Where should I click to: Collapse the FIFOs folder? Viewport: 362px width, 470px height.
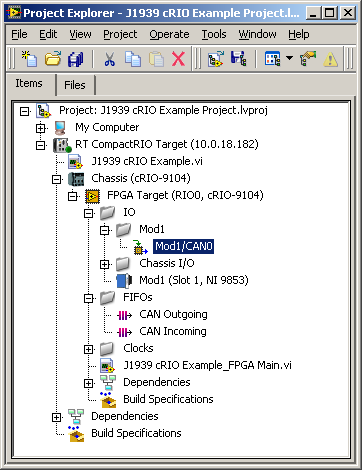pyautogui.click(x=88, y=298)
